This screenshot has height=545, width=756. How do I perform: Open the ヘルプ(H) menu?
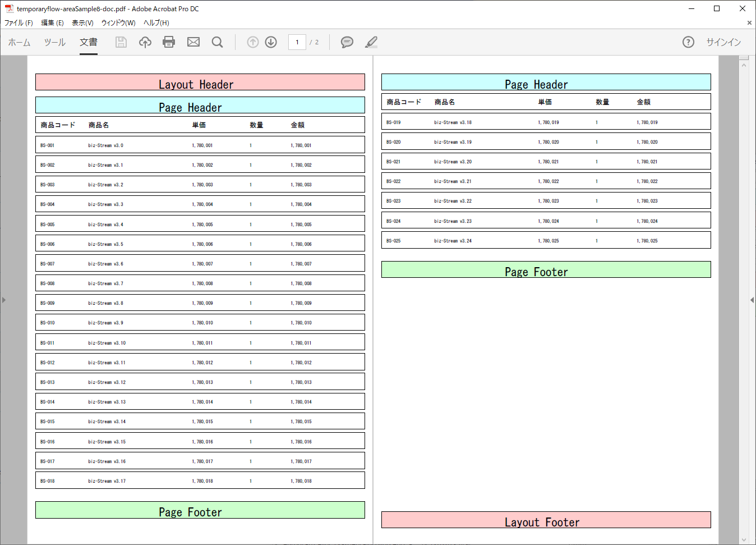[x=156, y=23]
